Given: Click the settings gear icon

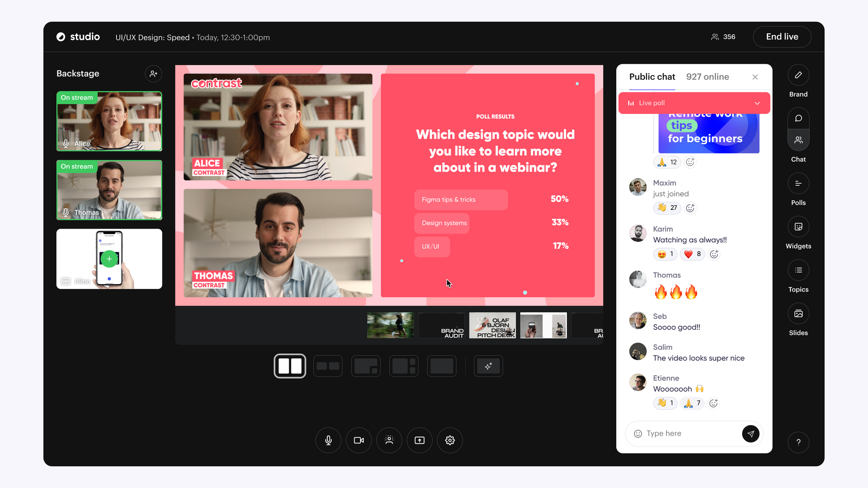Looking at the screenshot, I should click(x=450, y=440).
